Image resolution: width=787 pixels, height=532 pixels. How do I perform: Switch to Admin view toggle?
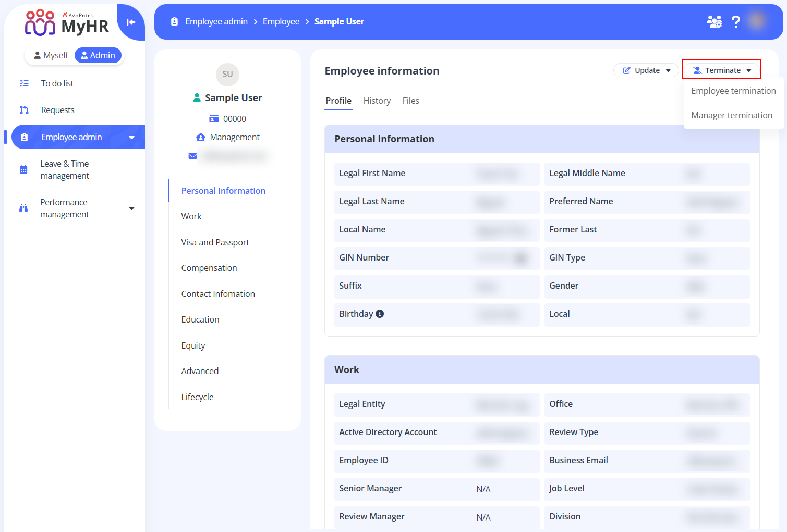[98, 55]
